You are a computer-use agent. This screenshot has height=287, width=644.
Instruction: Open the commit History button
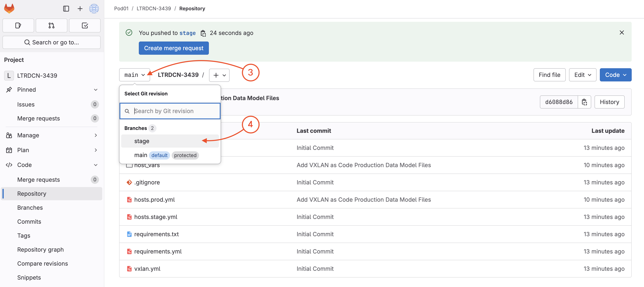tap(609, 102)
